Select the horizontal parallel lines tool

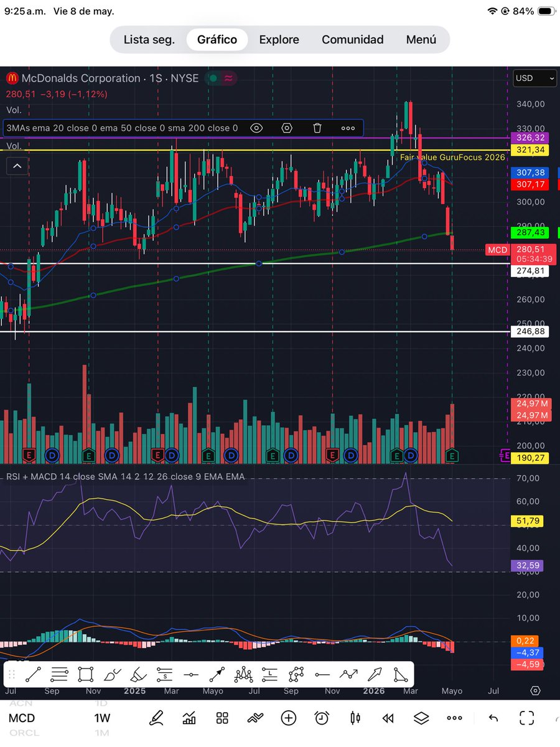point(60,674)
